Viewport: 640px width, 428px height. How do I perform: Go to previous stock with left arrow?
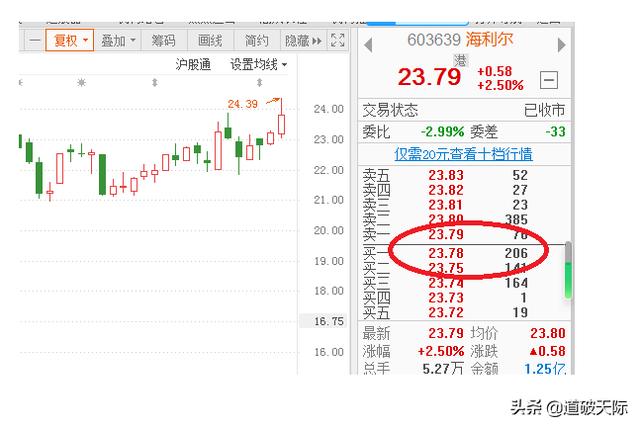point(368,45)
